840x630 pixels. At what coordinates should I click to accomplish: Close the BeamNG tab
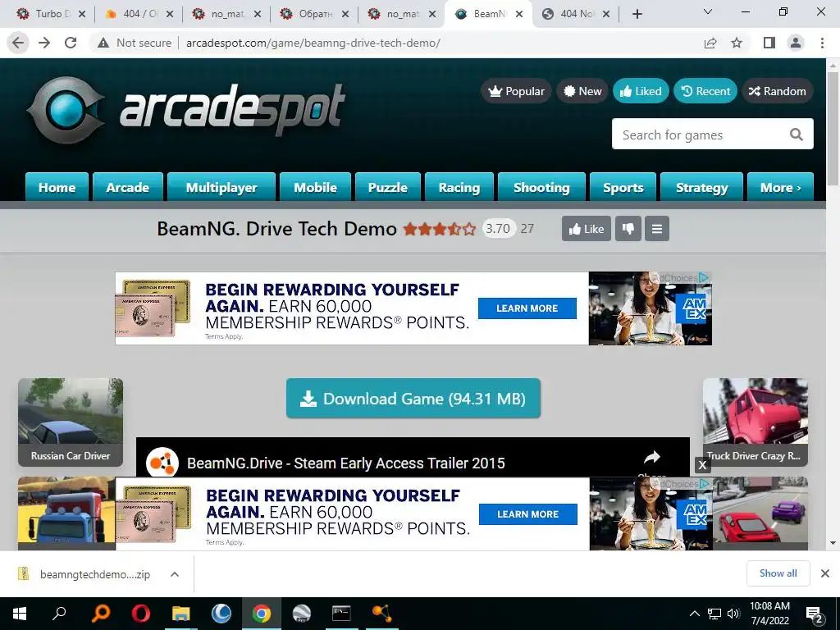pos(519,15)
